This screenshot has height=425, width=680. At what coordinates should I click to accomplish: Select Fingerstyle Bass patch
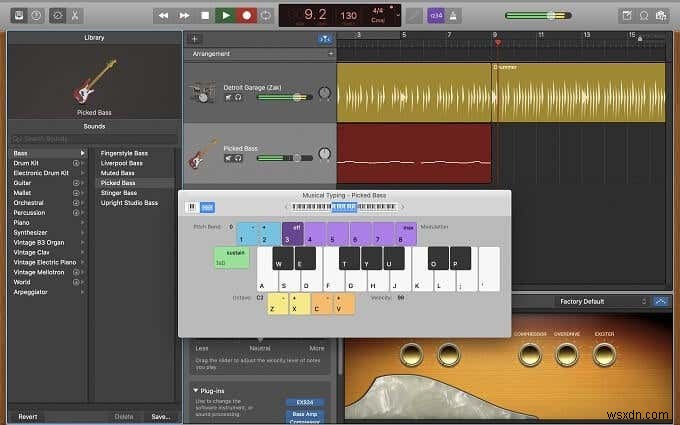pyautogui.click(x=124, y=153)
